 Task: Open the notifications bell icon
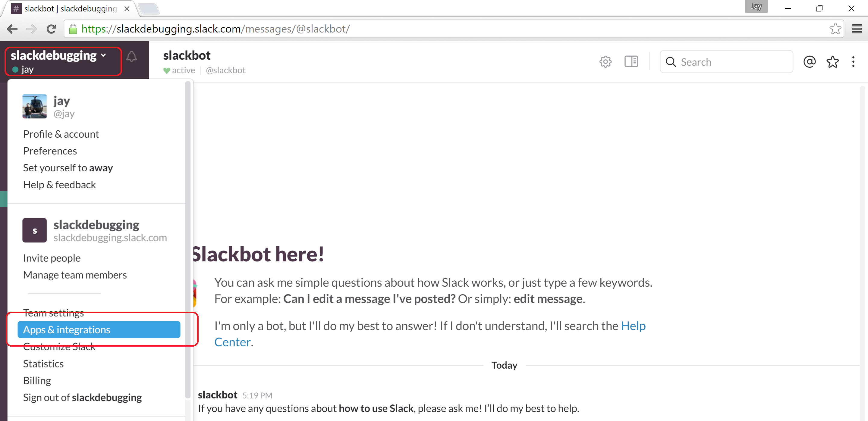click(131, 57)
